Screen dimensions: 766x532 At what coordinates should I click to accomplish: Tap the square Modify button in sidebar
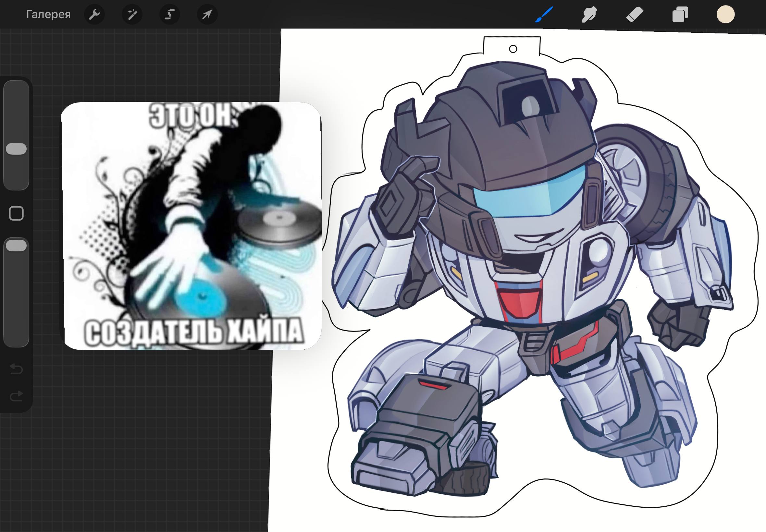click(16, 213)
